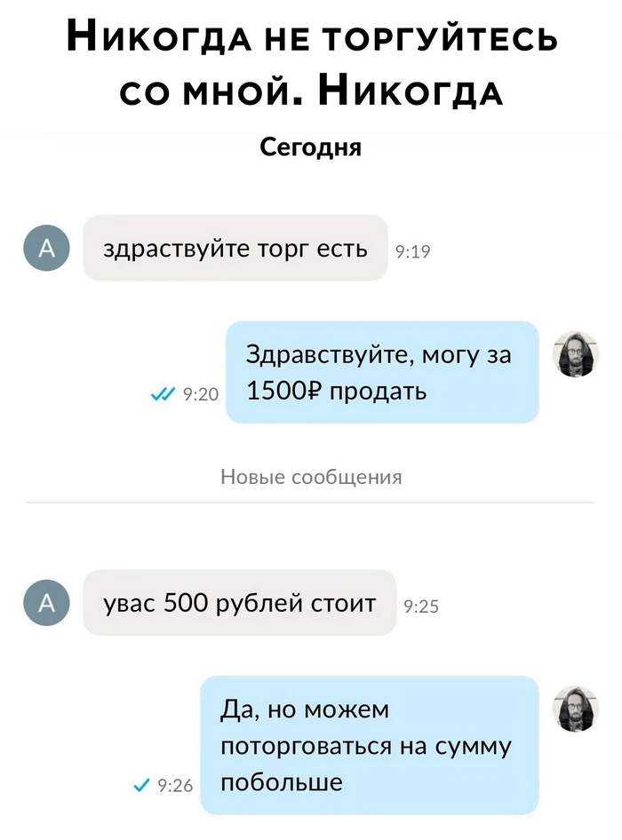This screenshot has height=840, width=622.
Task: Select the 'Здравствуйте, могу за' line in the blue bubble
Action: 379,354
